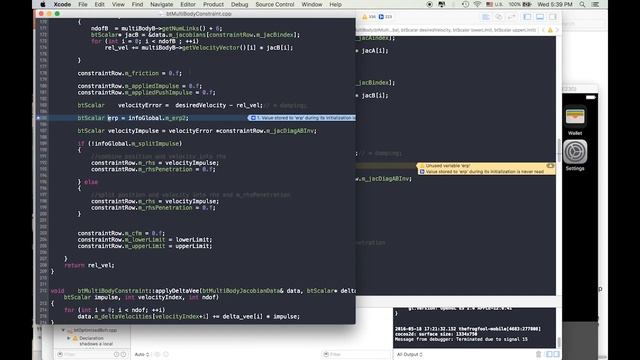The width and height of the screenshot is (640, 360).
Task: Open the Debug menu
Action: (x=239, y=4)
